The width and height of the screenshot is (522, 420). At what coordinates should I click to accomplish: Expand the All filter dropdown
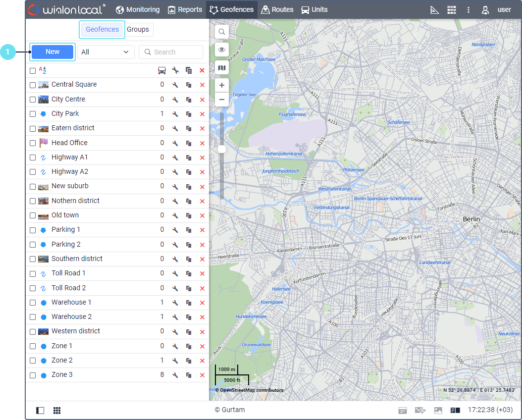pos(105,52)
